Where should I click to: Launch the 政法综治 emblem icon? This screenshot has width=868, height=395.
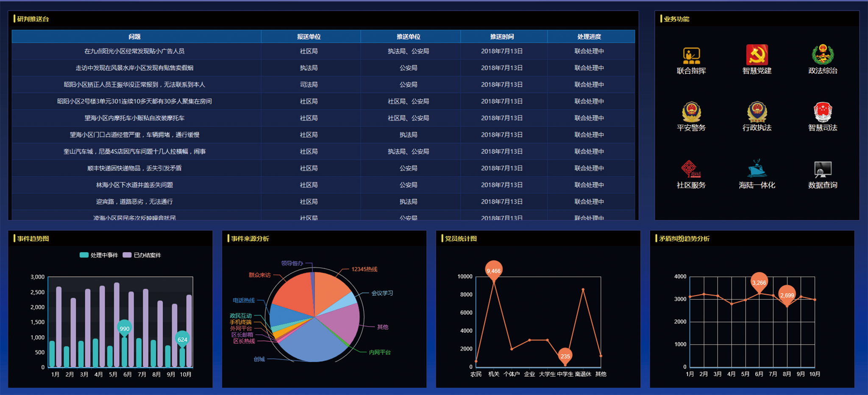tap(822, 55)
